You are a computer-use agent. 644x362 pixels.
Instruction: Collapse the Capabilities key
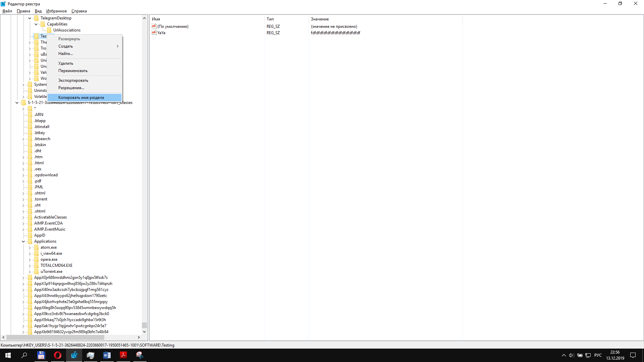pos(36,24)
